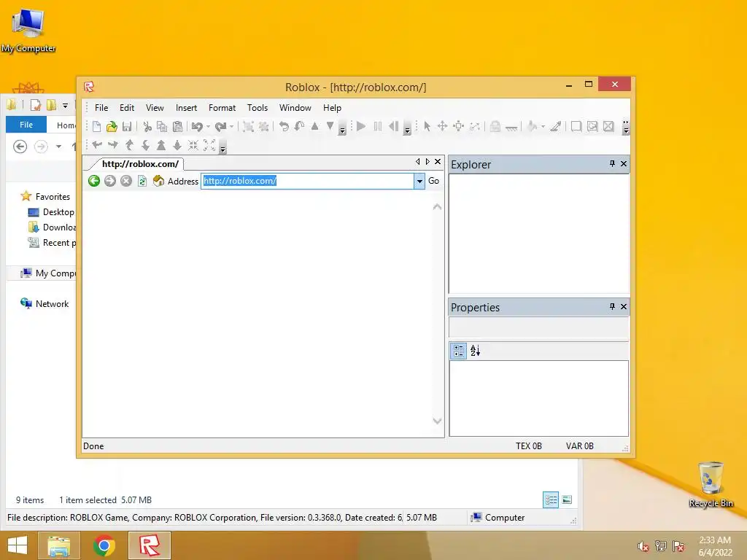Open the Tools menu
Screen dimensions: 747x560
[x=258, y=108]
